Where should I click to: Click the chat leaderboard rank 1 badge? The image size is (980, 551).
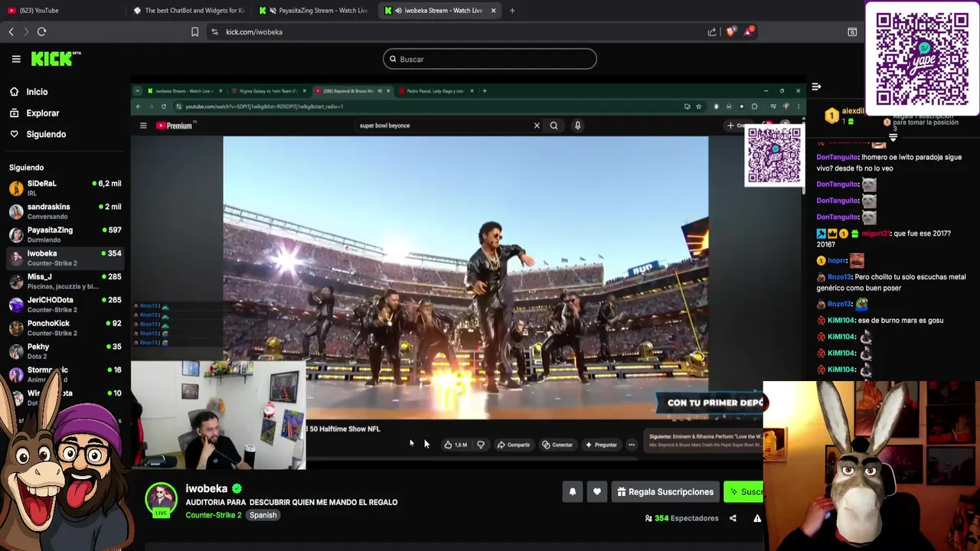(x=831, y=116)
